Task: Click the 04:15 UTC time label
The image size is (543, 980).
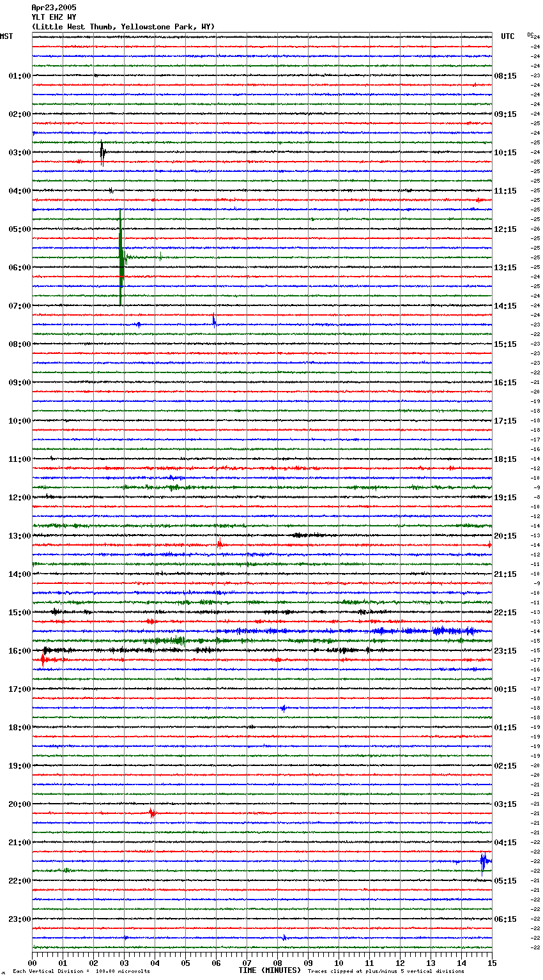Action: (x=505, y=843)
